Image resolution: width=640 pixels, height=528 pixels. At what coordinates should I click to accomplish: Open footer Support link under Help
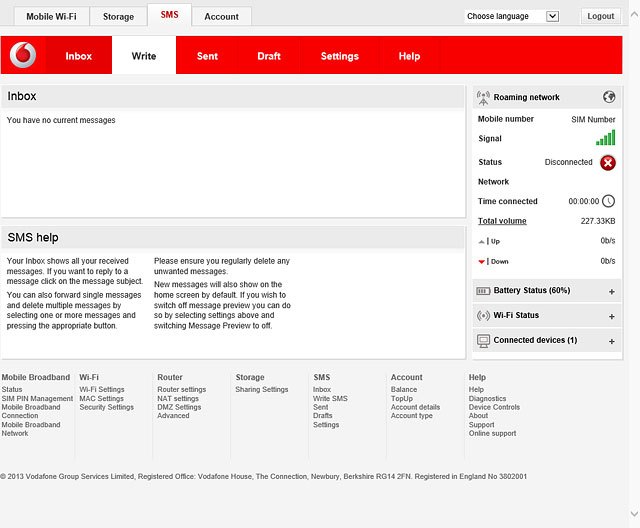(481, 424)
